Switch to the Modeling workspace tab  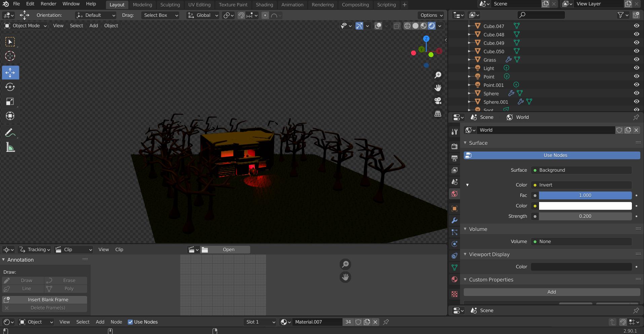(x=142, y=5)
